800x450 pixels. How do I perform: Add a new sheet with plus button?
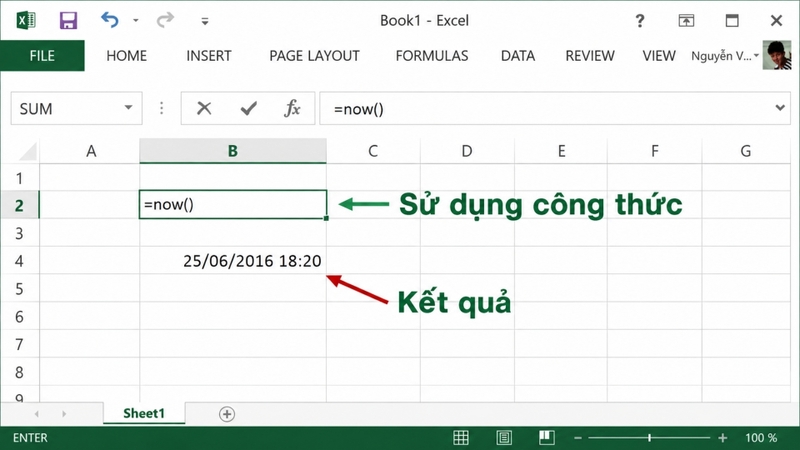pos(227,414)
